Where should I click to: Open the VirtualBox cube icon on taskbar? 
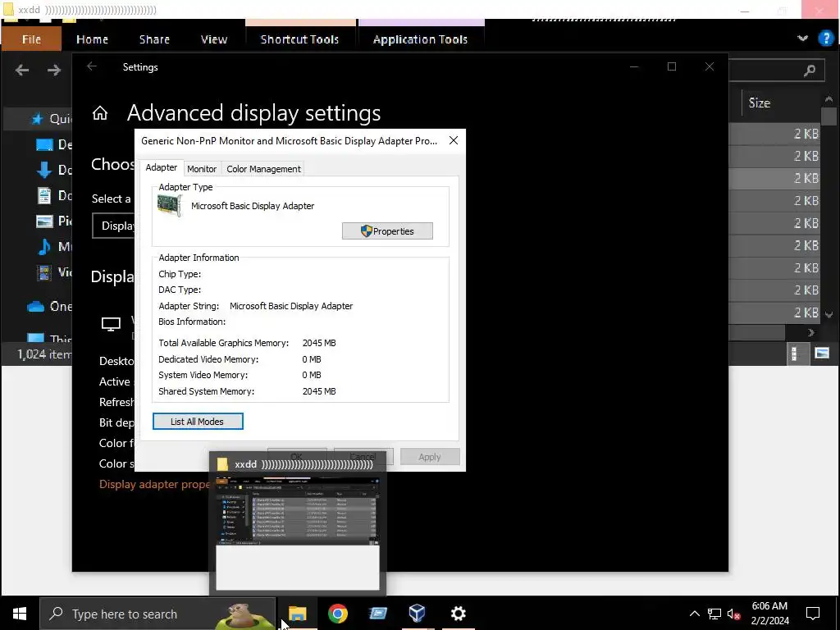click(x=417, y=614)
